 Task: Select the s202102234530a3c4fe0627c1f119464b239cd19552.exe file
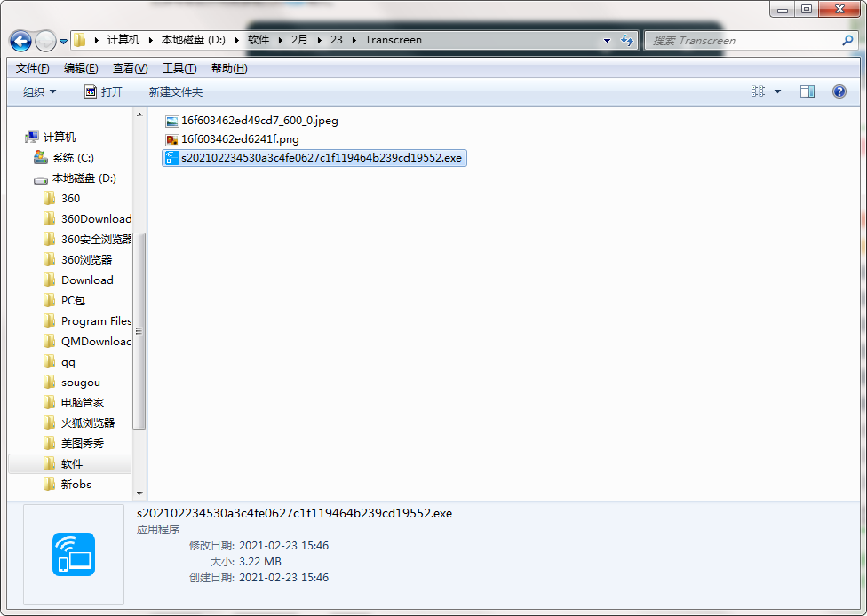[x=314, y=158]
